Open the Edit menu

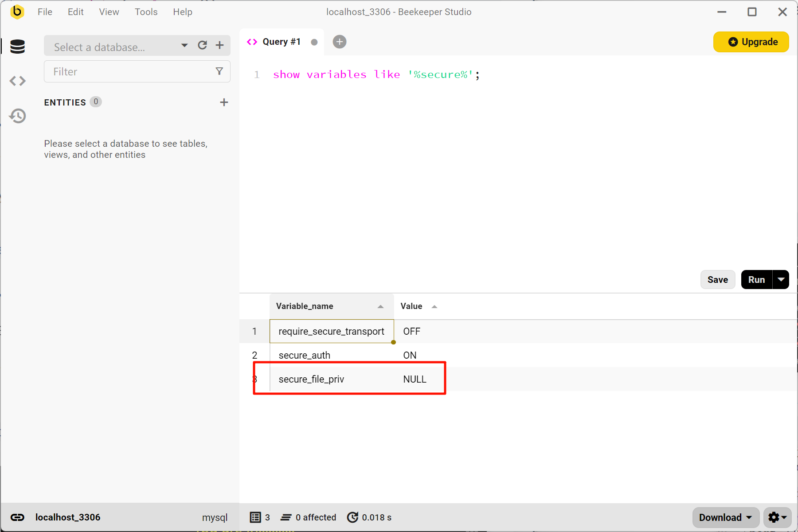point(76,12)
